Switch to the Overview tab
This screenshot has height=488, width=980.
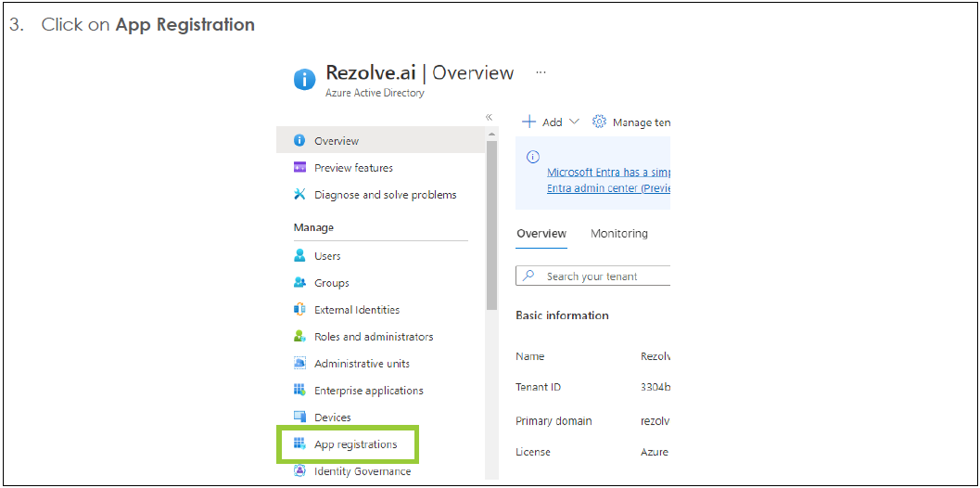[x=541, y=234]
